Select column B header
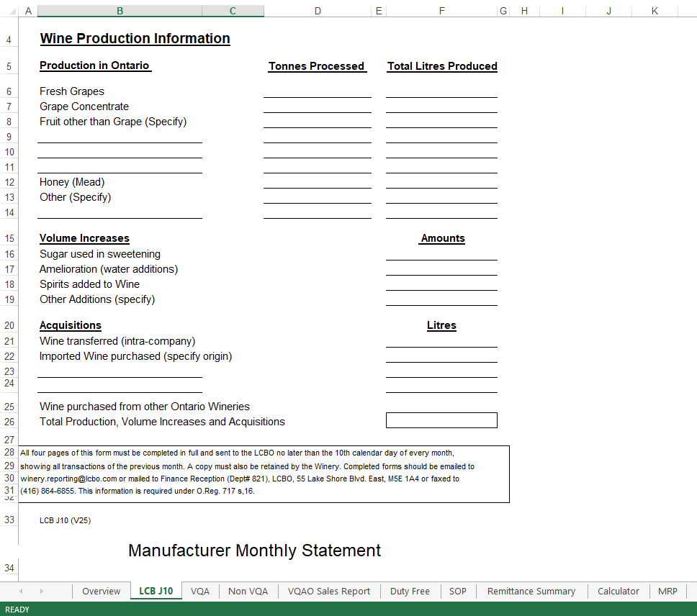Viewport: 697px width, 616px height. tap(120, 11)
